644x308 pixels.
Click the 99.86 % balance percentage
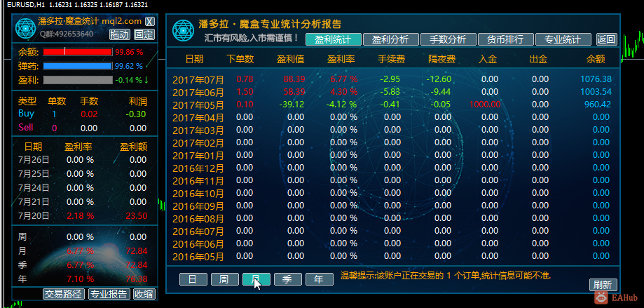tap(129, 52)
